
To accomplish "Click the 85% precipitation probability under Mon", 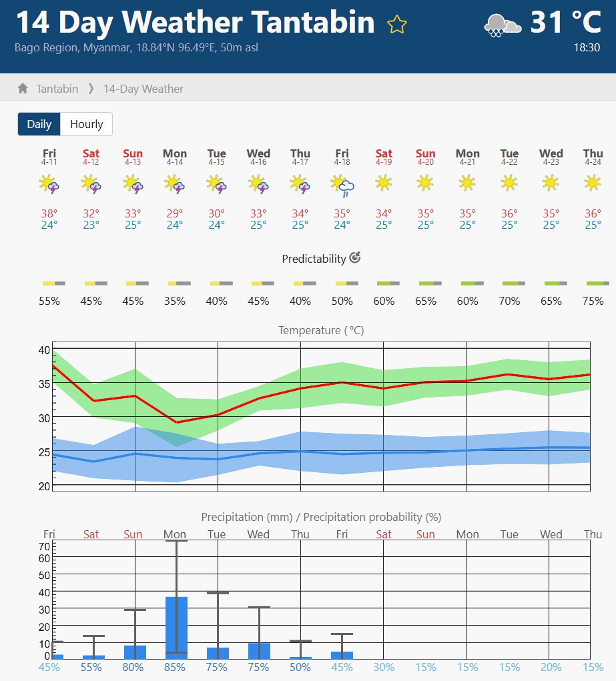I will click(x=175, y=667).
